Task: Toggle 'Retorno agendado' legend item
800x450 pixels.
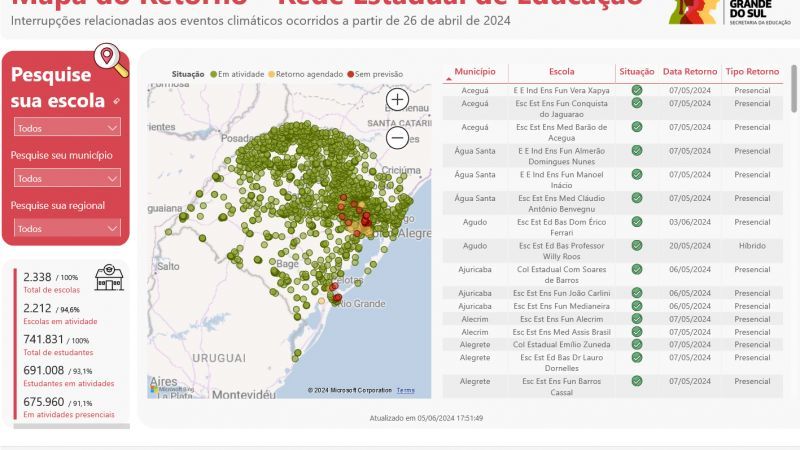Action: tap(304, 74)
